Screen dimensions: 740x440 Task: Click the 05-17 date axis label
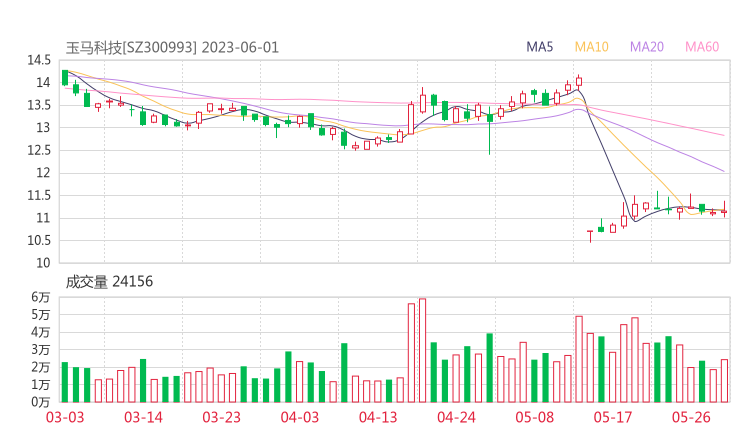tap(613, 417)
